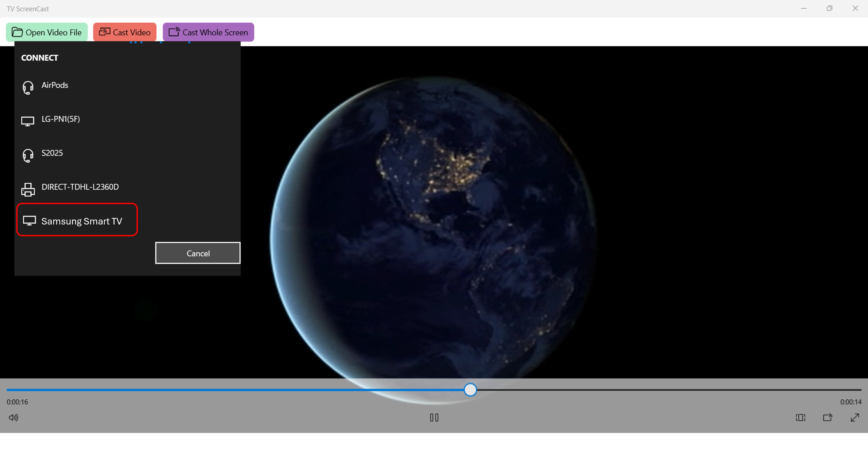
Task: Click the video seek slider handle
Action: coord(470,390)
